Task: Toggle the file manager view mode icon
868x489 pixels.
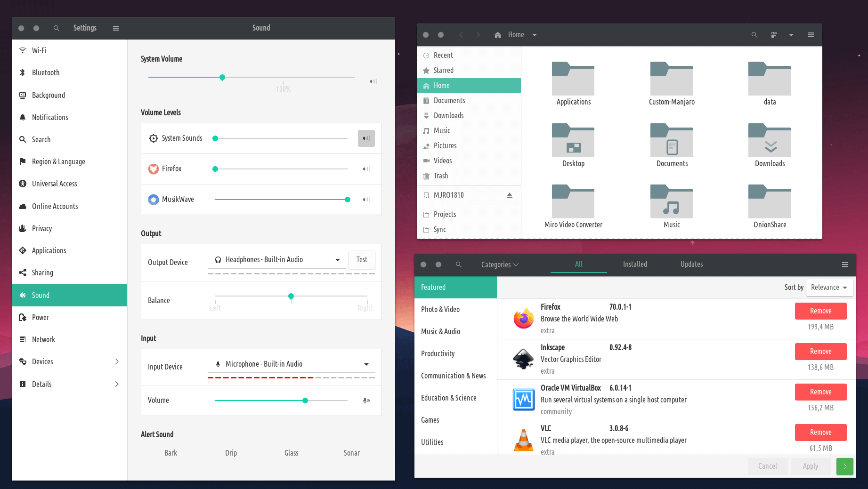Action: pyautogui.click(x=774, y=35)
